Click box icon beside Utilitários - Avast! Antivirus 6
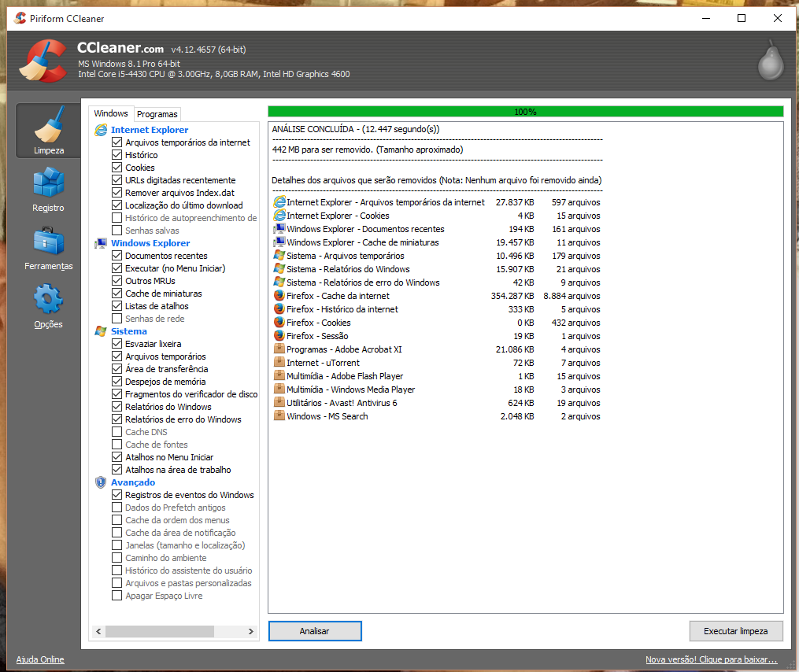 click(x=279, y=402)
